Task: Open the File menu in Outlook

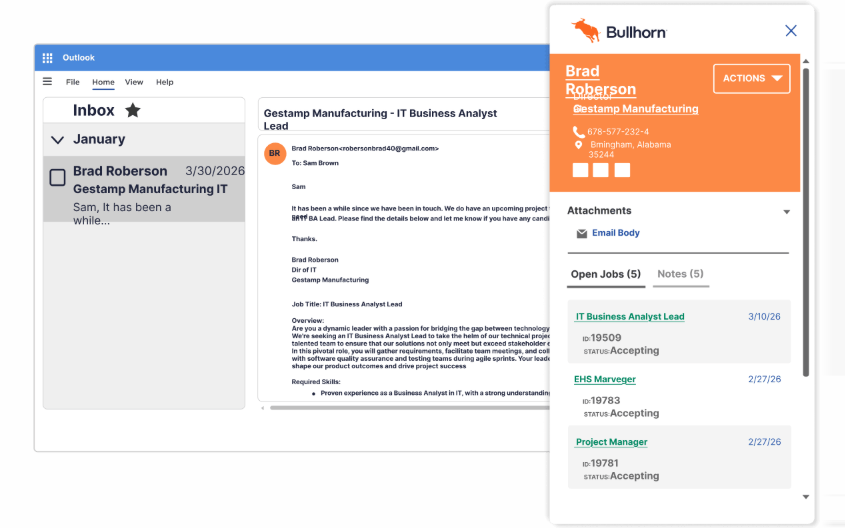Action: tap(73, 82)
